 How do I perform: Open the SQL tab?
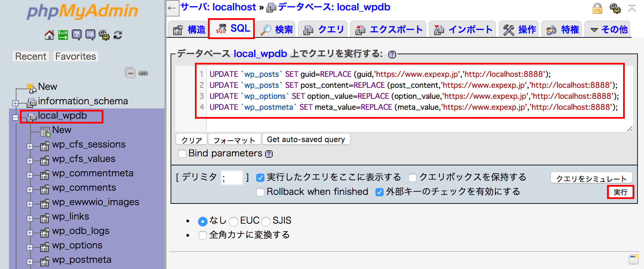[232, 28]
